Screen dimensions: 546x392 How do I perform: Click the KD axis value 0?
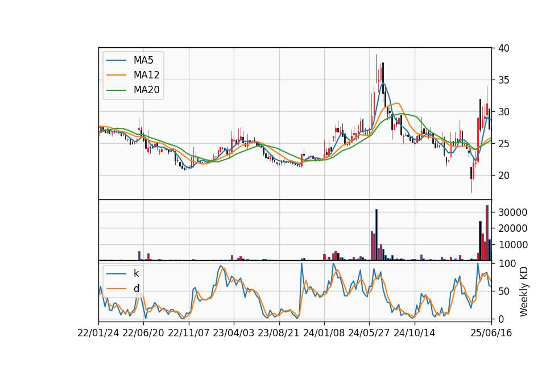500,319
